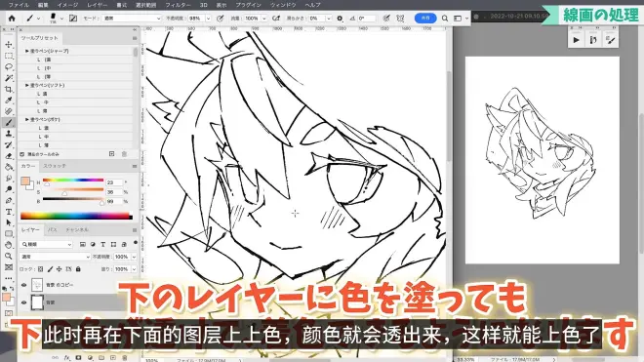Click the blue share button
Screen dimensions: 644x362
425,19
